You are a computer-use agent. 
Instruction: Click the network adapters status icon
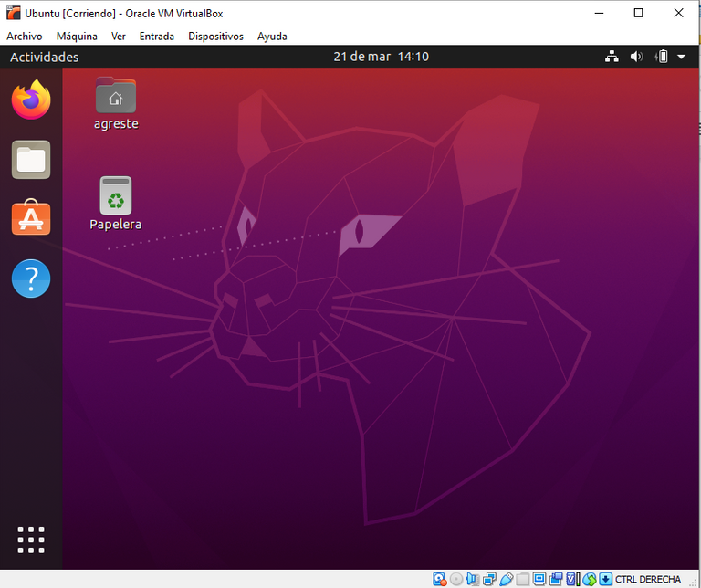489,580
